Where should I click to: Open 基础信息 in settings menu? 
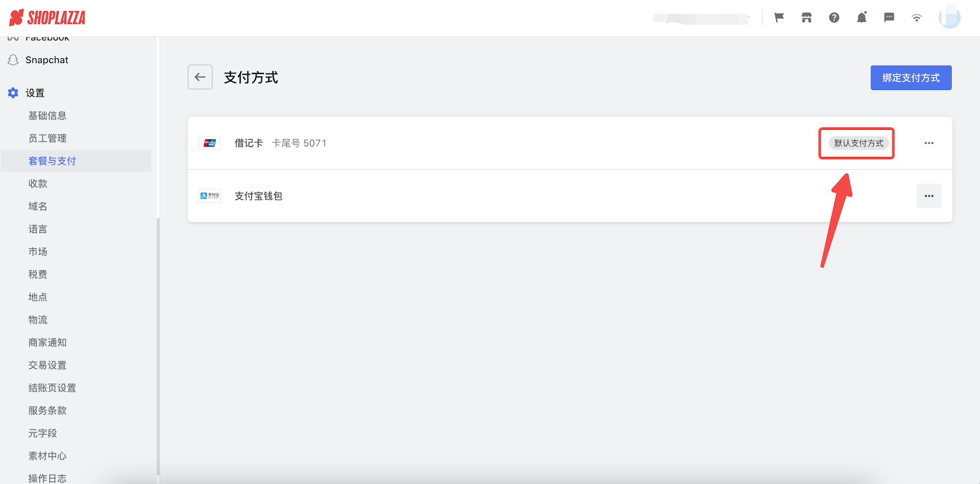[47, 116]
